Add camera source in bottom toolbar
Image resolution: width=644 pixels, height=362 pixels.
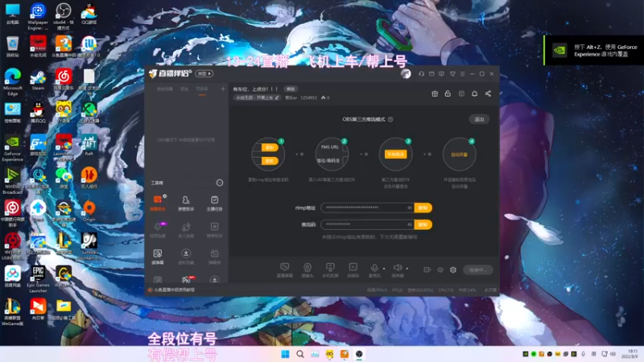[308, 270]
